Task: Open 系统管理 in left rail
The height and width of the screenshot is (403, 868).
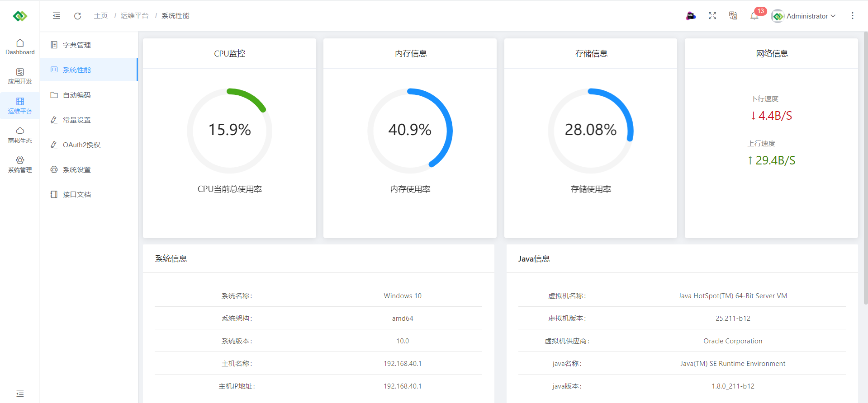Action: [20, 164]
